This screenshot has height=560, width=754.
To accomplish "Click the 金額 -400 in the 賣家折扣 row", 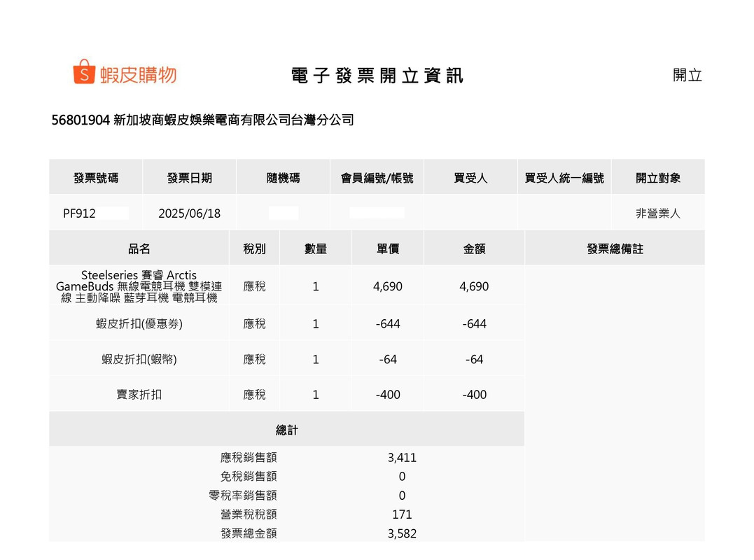I will click(474, 395).
